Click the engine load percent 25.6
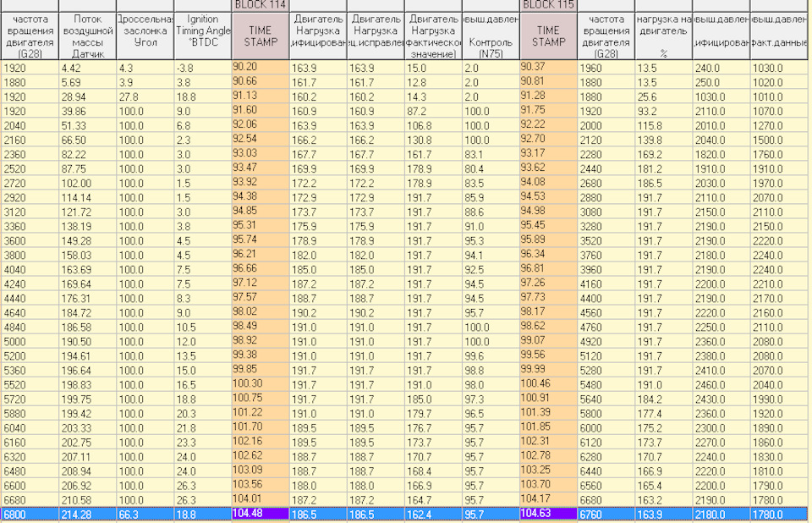Screen dimensions: 812x523 [x=663, y=97]
